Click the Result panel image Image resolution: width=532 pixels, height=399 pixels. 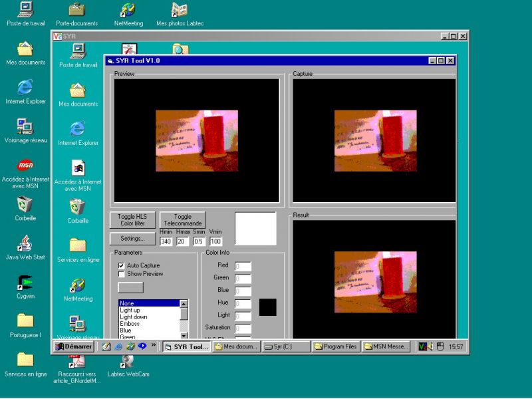[x=375, y=282]
